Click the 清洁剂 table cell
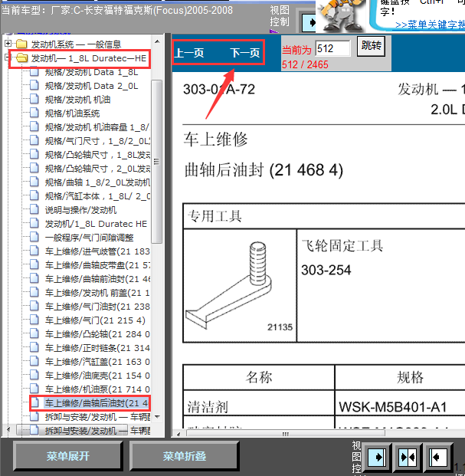465x476 pixels. (x=259, y=403)
